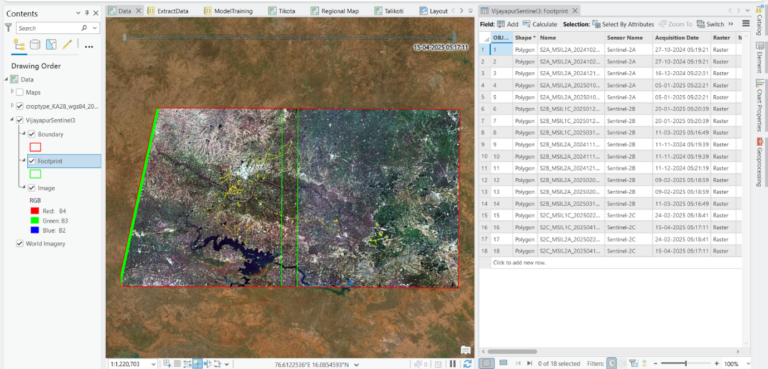Toggle time filter icon next to Filters

click(611, 364)
